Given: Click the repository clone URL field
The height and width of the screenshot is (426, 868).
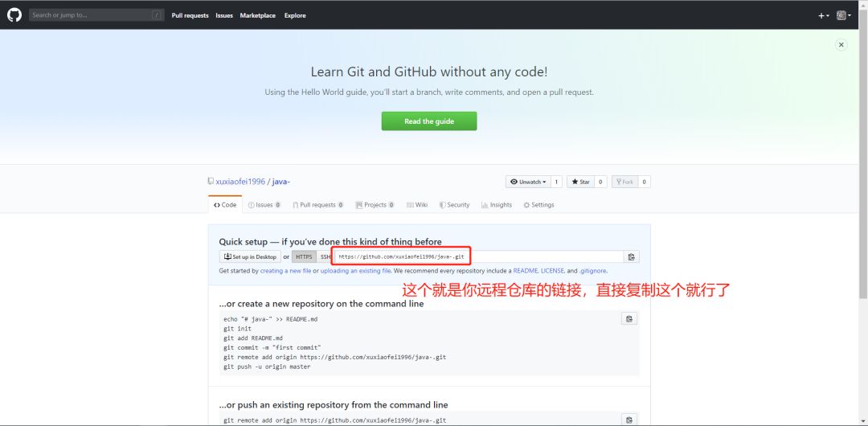Looking at the screenshot, I should [x=479, y=257].
